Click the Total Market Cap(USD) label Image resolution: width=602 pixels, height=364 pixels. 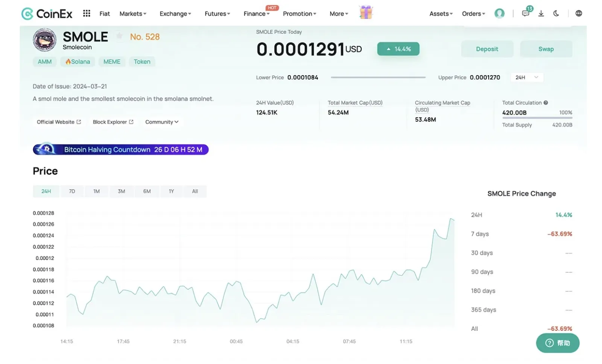pyautogui.click(x=355, y=103)
